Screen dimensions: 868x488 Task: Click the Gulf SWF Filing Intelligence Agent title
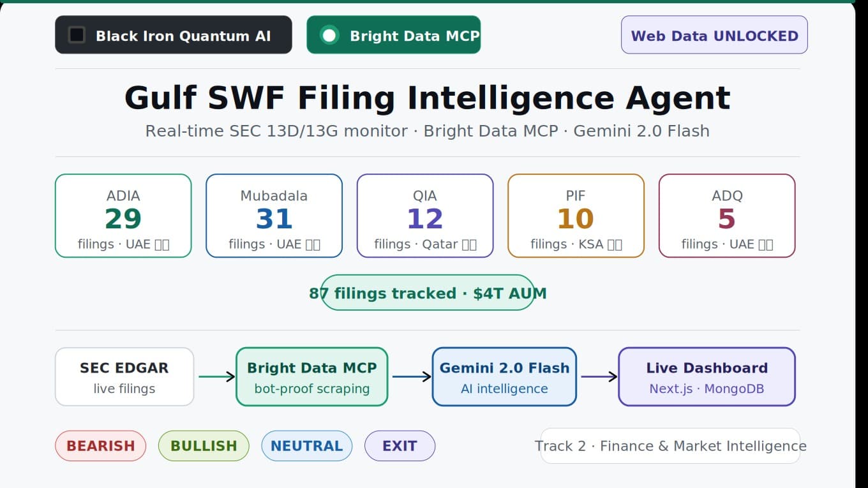click(427, 98)
